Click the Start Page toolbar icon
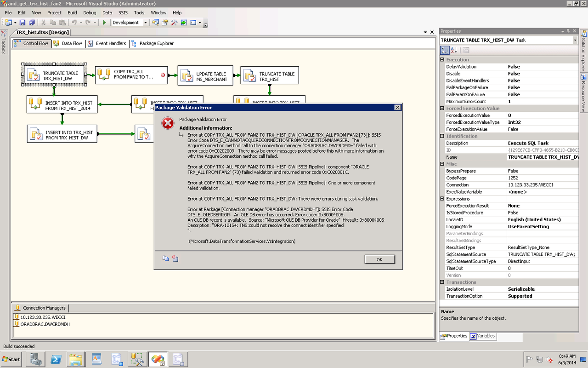 point(184,23)
